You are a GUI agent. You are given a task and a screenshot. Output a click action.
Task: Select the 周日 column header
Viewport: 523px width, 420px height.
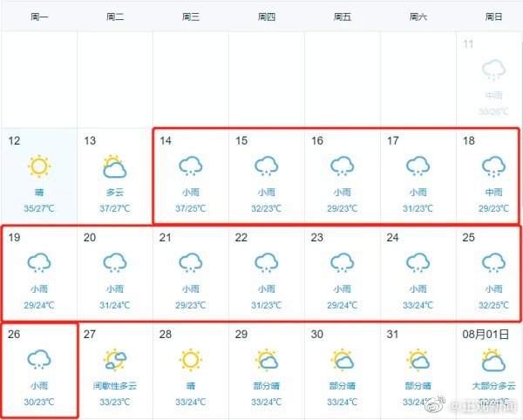coord(493,17)
